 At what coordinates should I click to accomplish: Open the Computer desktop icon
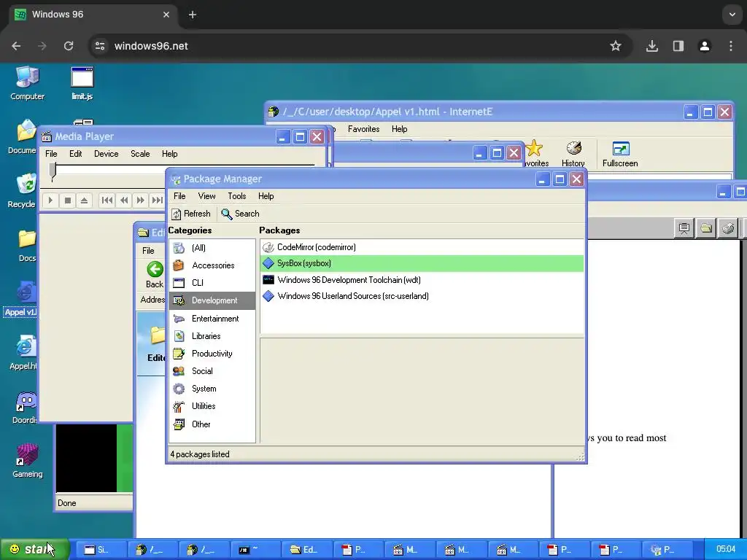(x=27, y=83)
